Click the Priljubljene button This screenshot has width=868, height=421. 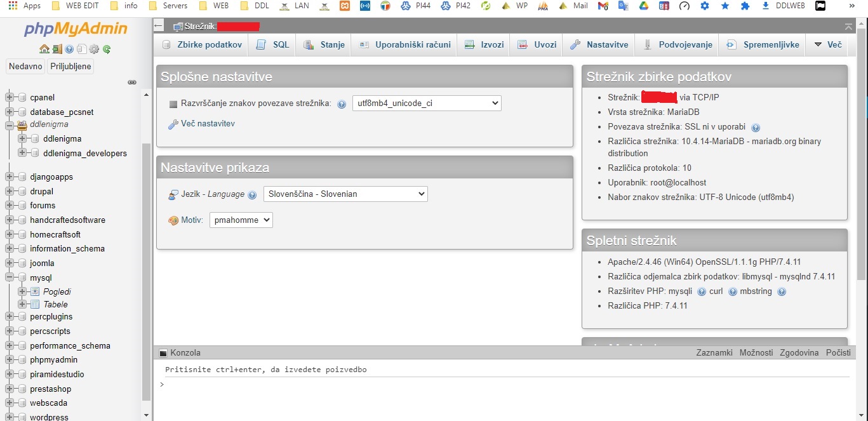pyautogui.click(x=70, y=66)
